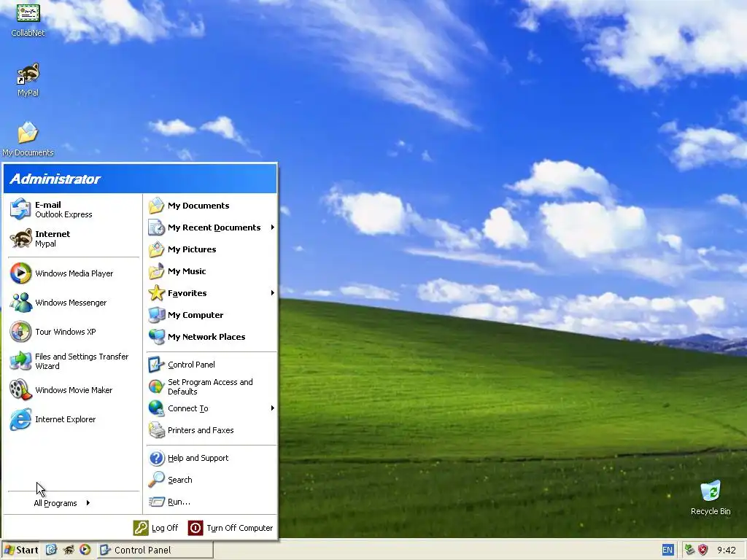Open My Documents in the Start menu right pane
This screenshot has width=747, height=560.
point(212,206)
